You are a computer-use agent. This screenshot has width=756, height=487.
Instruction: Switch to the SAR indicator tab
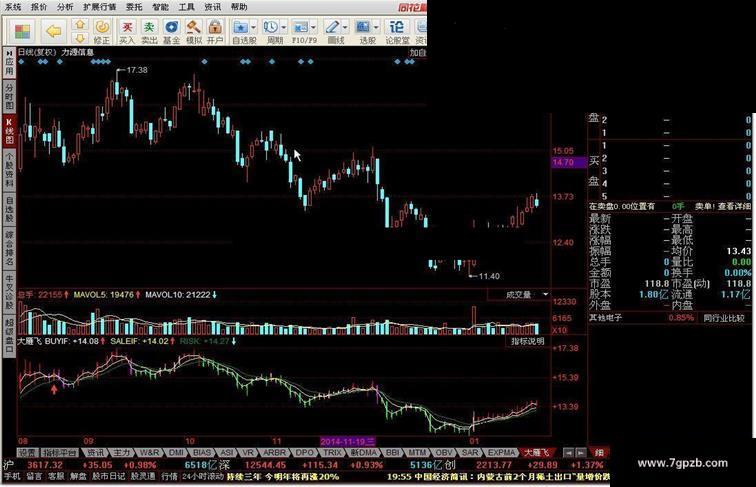point(469,452)
